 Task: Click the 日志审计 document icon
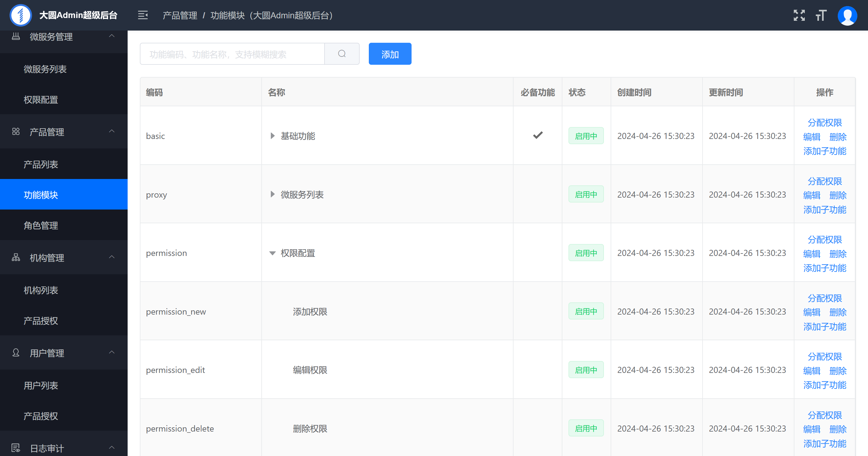point(16,448)
